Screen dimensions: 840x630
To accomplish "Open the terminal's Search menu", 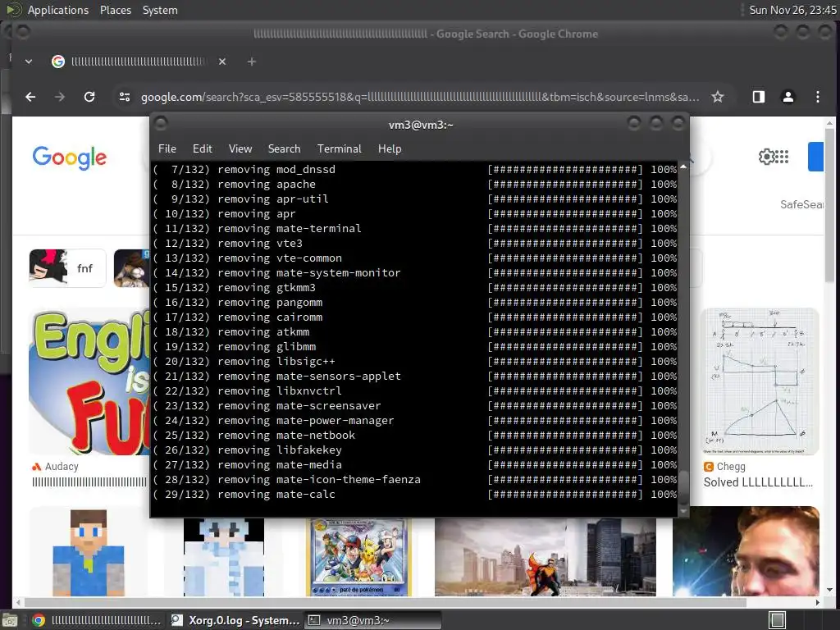I will pyautogui.click(x=284, y=149).
